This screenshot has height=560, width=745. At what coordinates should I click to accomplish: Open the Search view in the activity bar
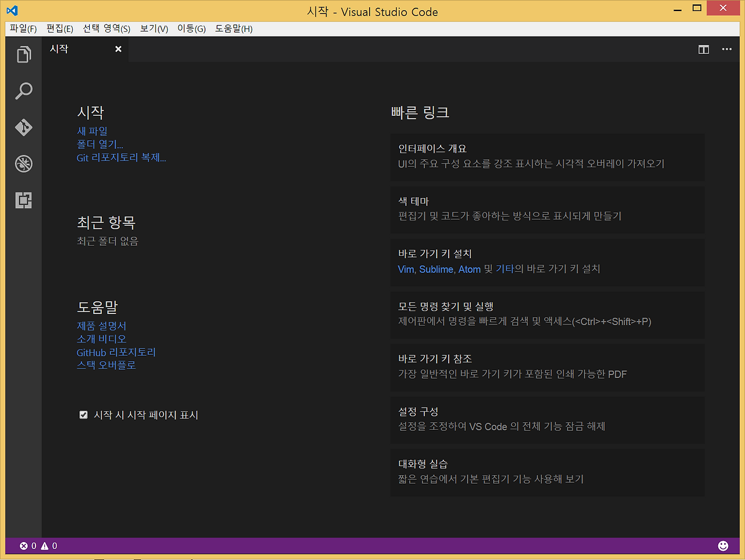point(23,91)
